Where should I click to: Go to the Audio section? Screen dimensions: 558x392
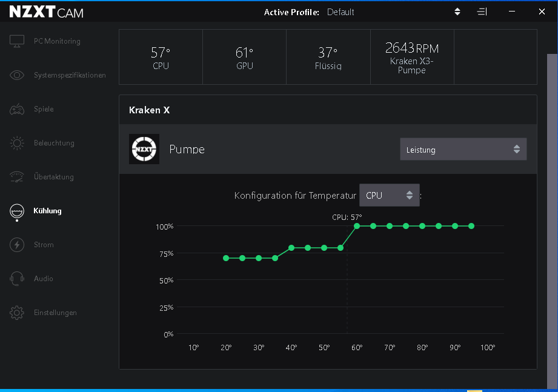tap(44, 279)
